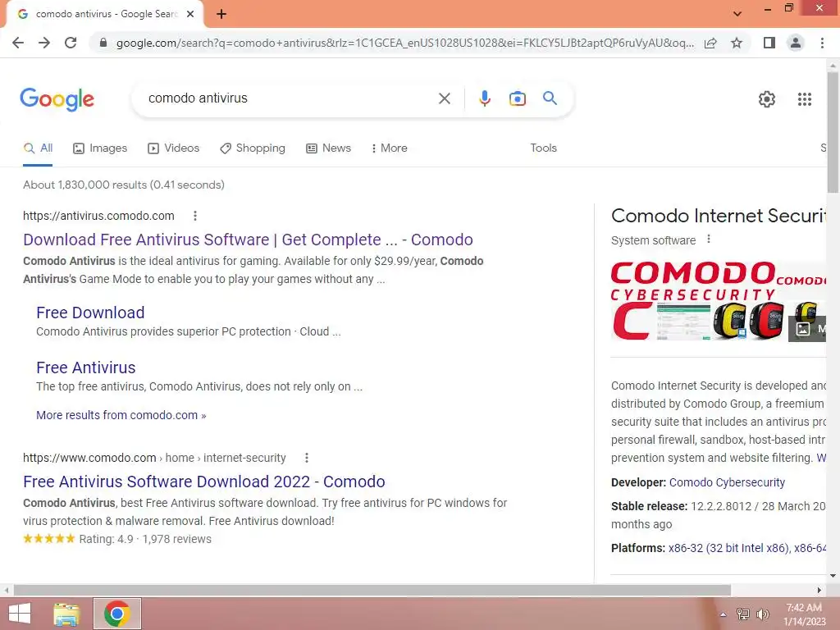840x630 pixels.
Task: Open the Windows Start menu
Action: point(20,614)
